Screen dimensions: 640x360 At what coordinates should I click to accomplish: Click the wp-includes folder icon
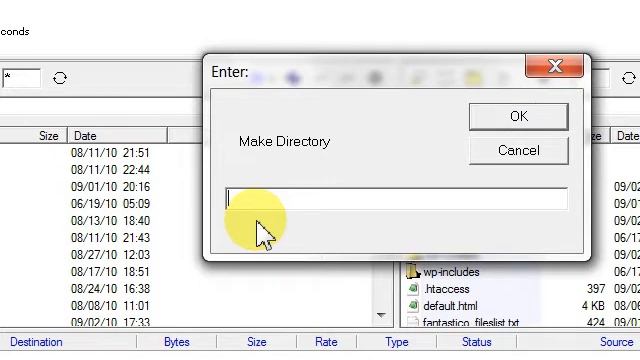[413, 271]
